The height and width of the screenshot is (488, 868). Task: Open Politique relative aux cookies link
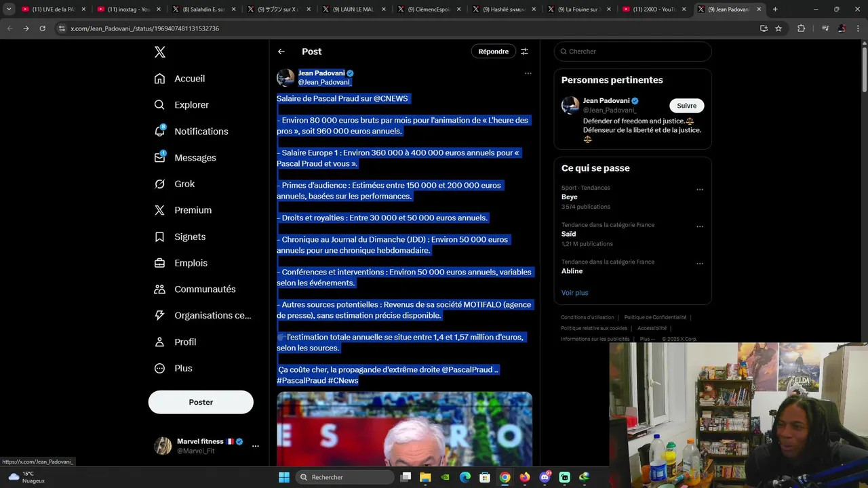pyautogui.click(x=594, y=328)
